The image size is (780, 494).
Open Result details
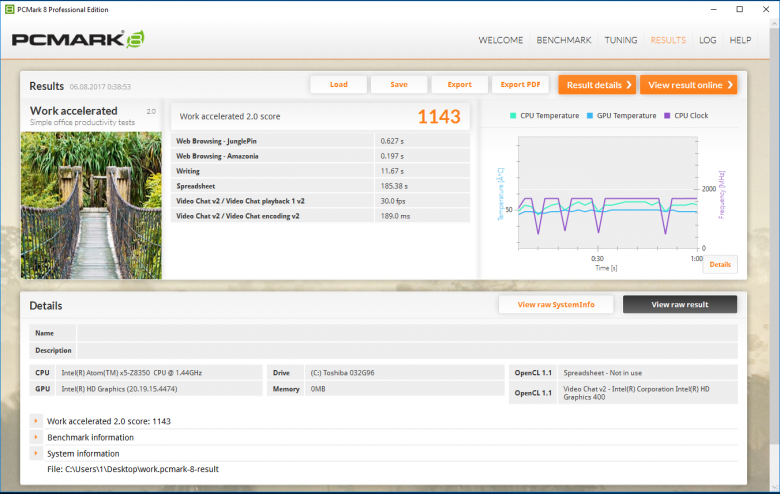coord(597,85)
